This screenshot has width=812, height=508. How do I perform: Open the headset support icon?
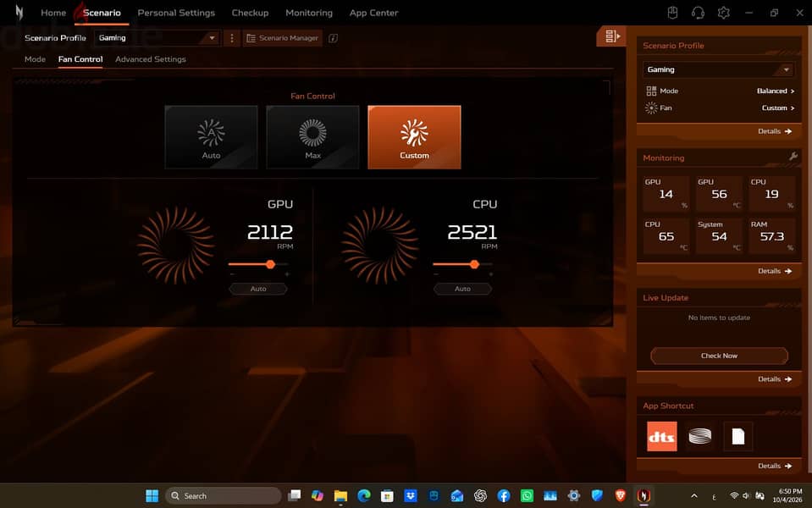[x=698, y=13]
